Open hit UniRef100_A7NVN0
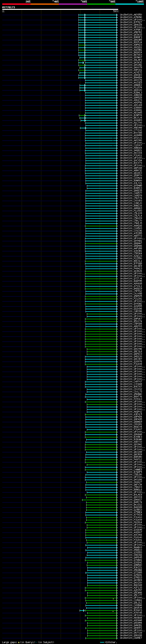The image size is (146, 644). pos(131,17)
